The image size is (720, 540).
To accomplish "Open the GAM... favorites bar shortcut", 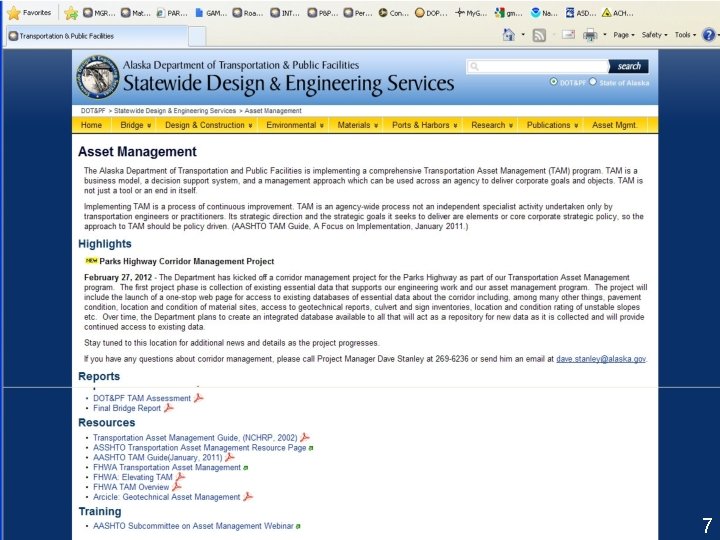I will click(x=211, y=13).
